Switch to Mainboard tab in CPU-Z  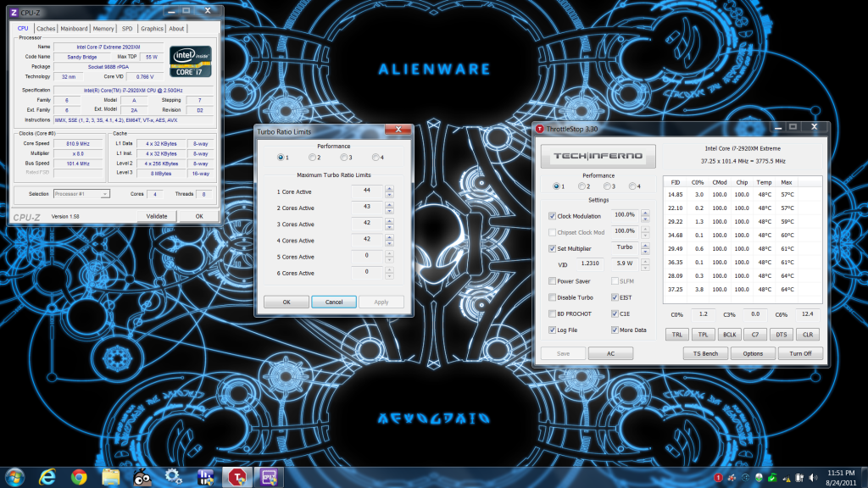[74, 29]
